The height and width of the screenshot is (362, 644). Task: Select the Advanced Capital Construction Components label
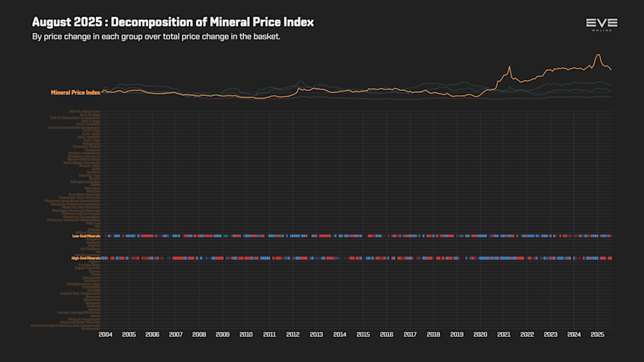click(x=66, y=326)
